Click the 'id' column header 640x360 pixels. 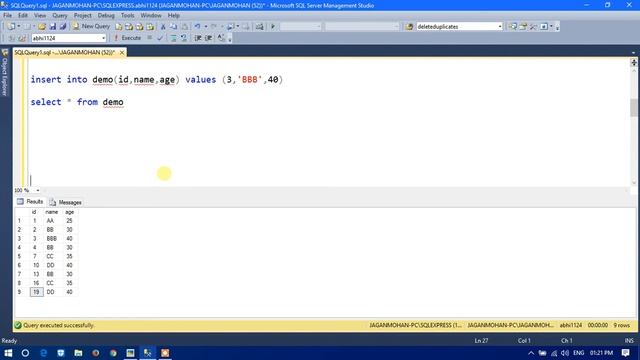[x=34, y=212]
